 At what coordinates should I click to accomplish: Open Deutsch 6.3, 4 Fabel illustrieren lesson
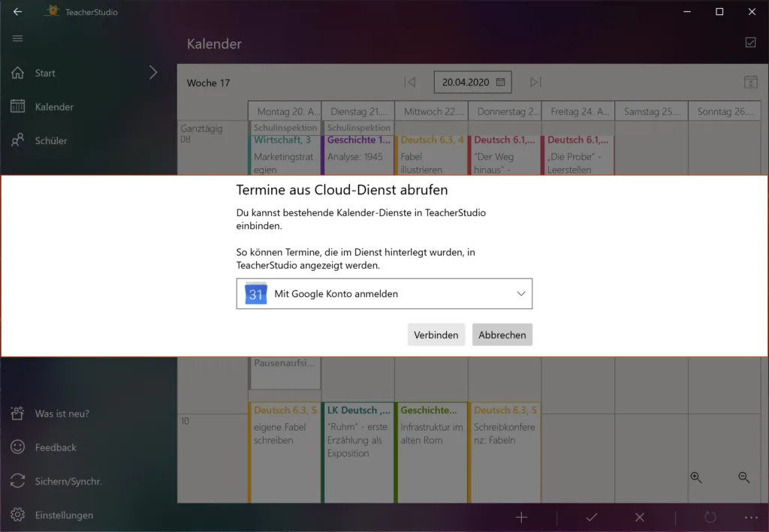[432, 155]
